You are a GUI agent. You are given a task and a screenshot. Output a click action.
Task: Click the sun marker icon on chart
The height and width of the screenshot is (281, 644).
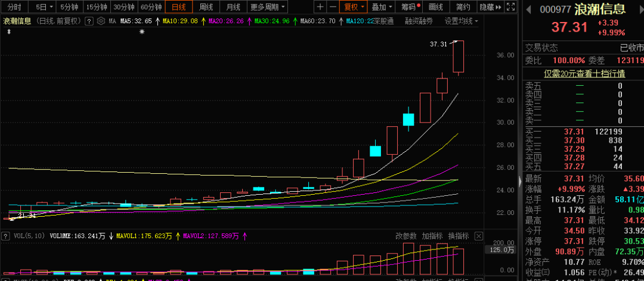coord(142,32)
